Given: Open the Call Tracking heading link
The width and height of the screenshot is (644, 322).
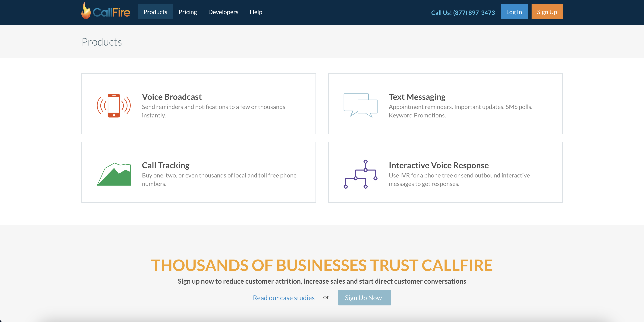Looking at the screenshot, I should tap(165, 165).
